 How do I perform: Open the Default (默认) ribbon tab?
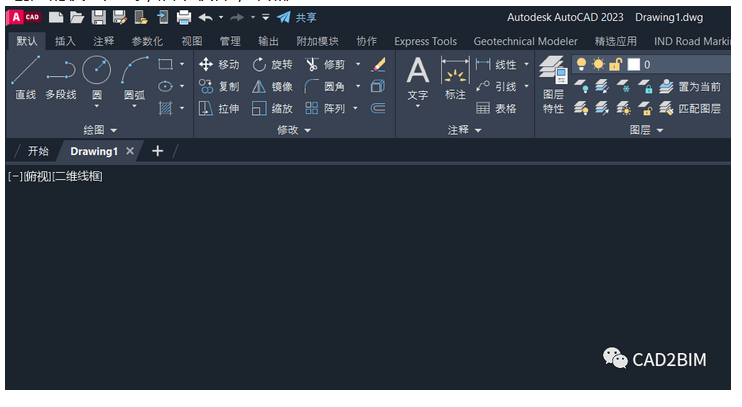pos(26,42)
